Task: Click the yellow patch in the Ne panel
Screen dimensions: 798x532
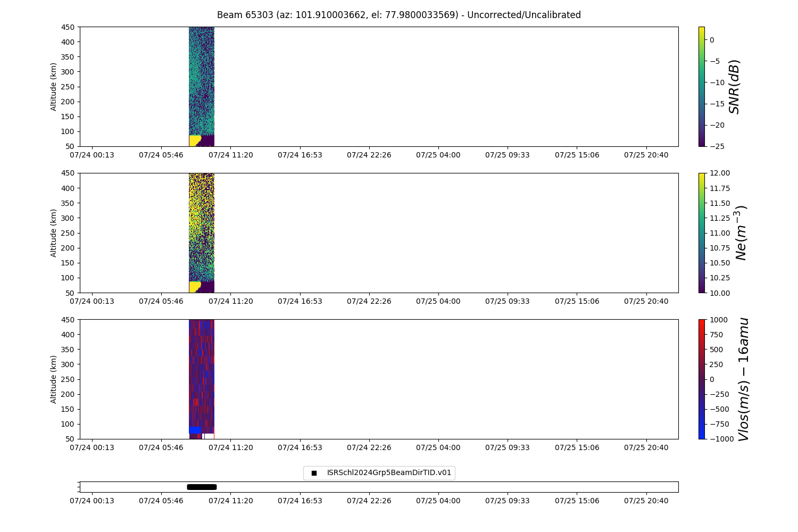Action: [x=194, y=287]
